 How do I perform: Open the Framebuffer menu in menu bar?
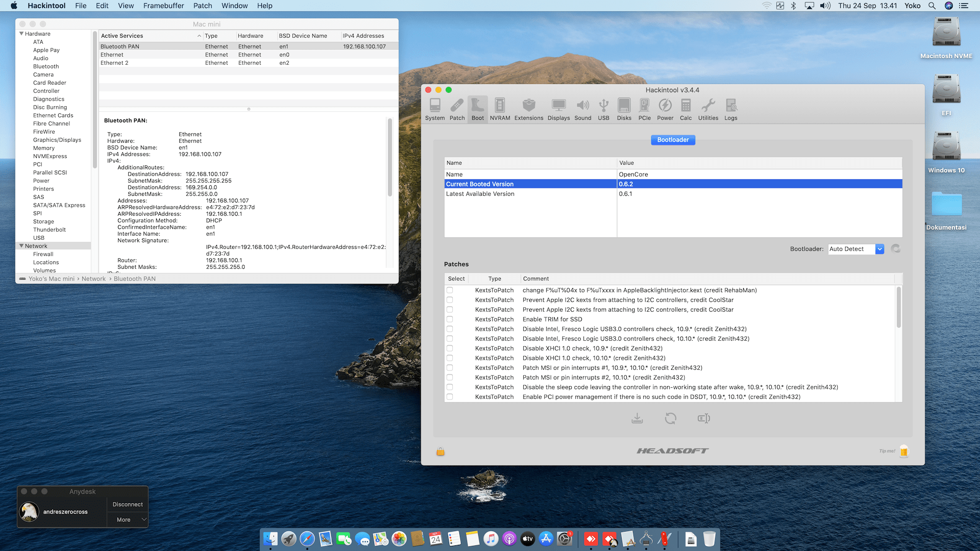163,6
